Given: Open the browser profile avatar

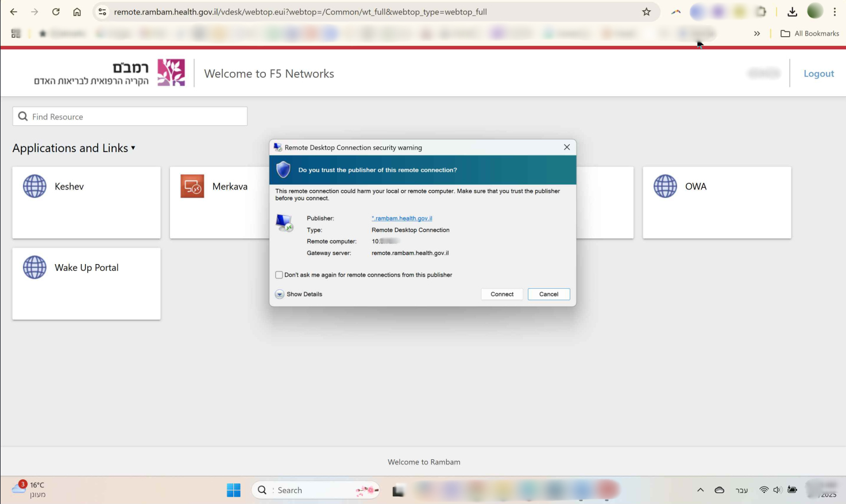Looking at the screenshot, I should 815,11.
